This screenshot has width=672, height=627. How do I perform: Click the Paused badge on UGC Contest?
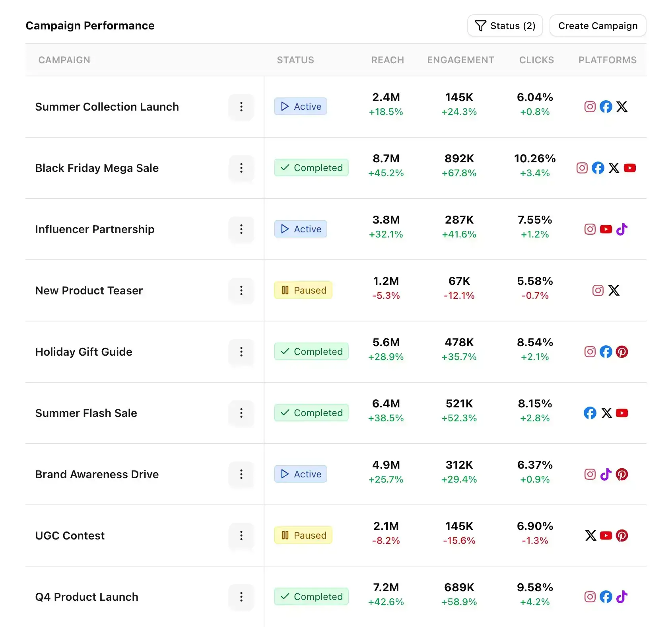[303, 535]
